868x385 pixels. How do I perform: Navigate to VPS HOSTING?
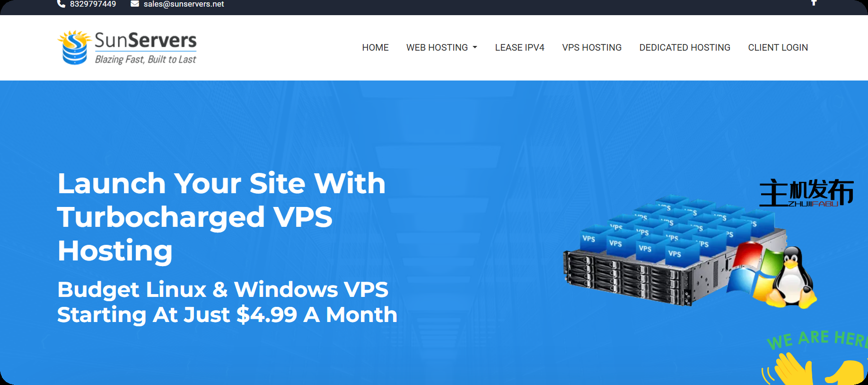[592, 47]
